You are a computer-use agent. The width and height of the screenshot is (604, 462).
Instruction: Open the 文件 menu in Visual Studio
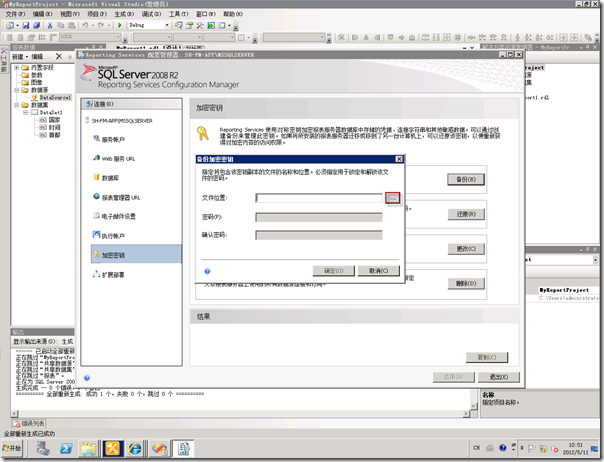15,14
